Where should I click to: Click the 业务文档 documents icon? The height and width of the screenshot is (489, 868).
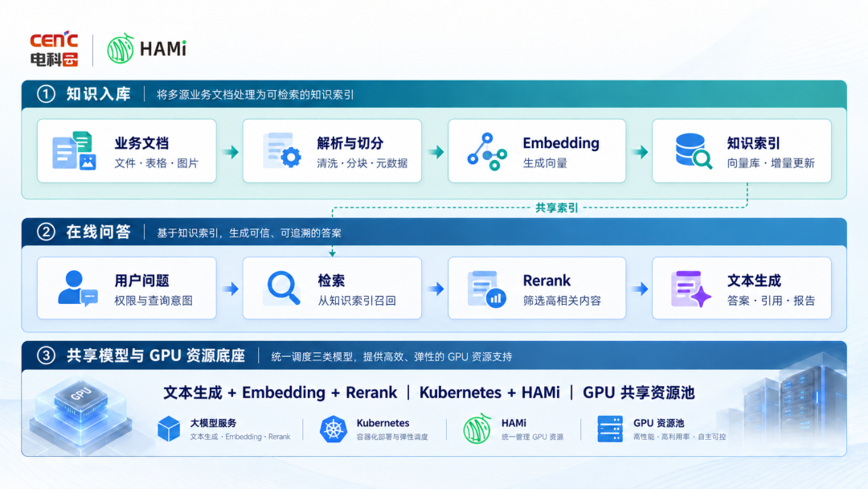coord(74,150)
